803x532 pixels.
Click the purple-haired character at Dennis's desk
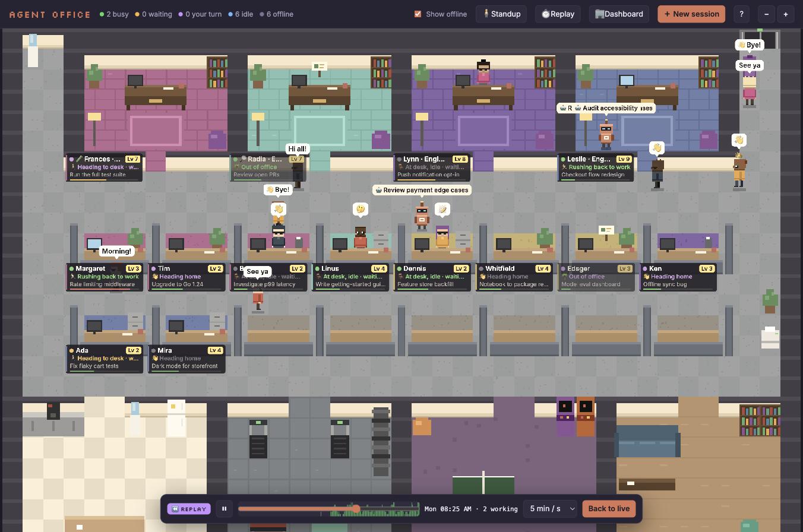click(x=442, y=236)
